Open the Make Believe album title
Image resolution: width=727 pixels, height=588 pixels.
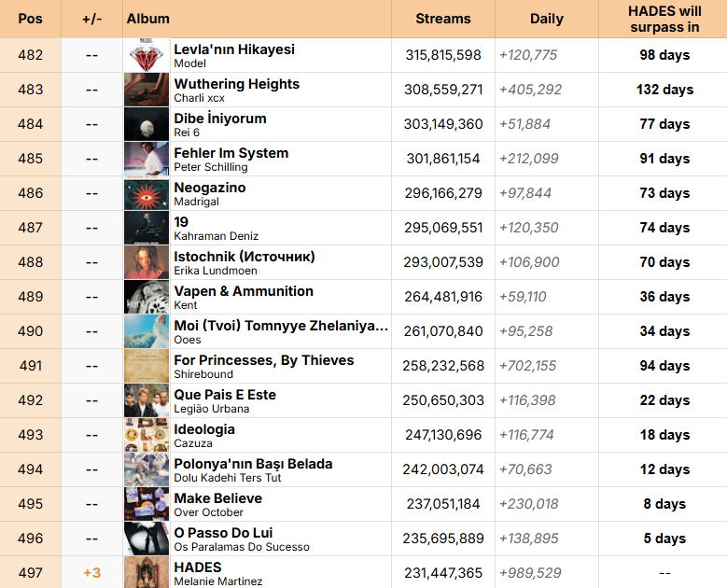click(218, 498)
